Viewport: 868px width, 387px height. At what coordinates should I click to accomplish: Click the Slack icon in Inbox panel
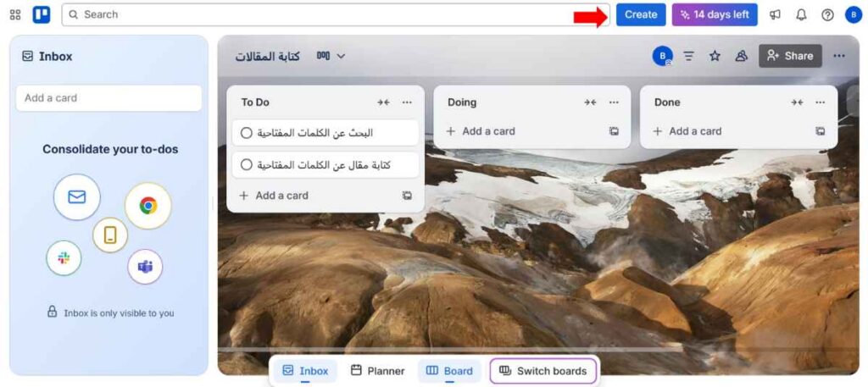point(64,258)
